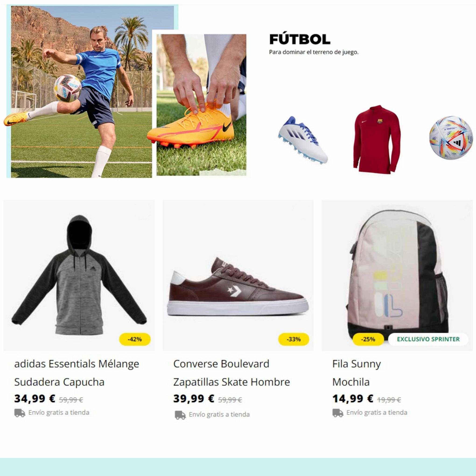
Task: Open the Fila Sunny Mochila title
Action: coord(357,373)
